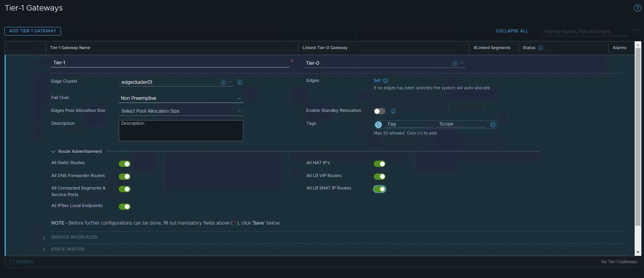
Task: Disable All Static Routes advertisement
Action: tap(125, 164)
